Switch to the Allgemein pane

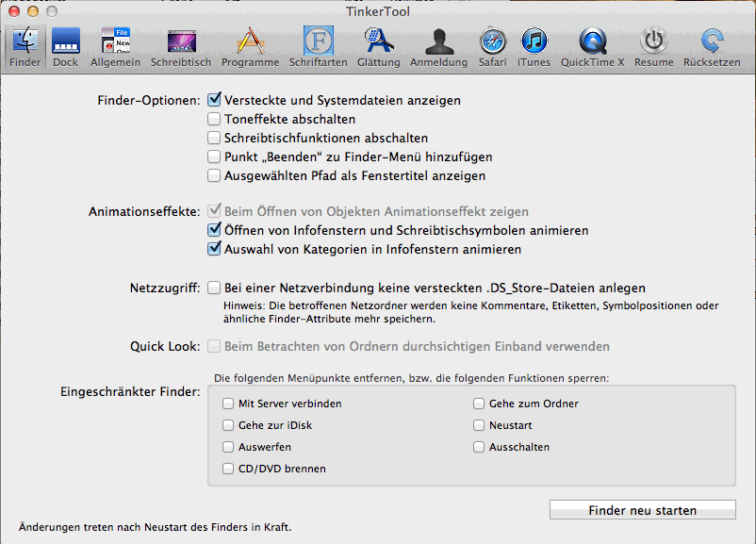coord(115,45)
